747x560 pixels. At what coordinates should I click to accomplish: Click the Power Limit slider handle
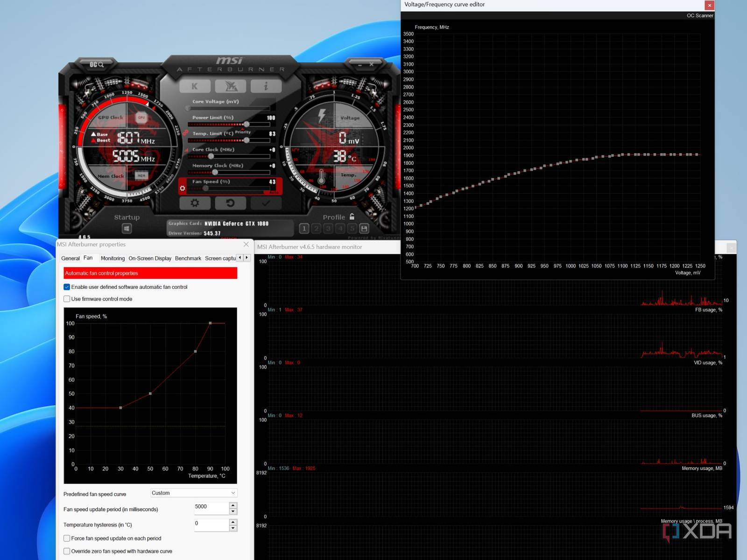247,124
